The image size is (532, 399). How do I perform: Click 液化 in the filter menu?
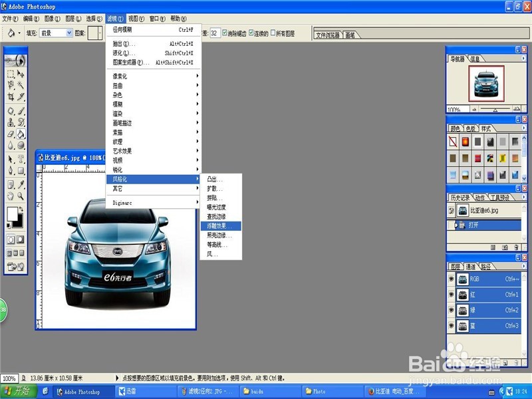153,53
